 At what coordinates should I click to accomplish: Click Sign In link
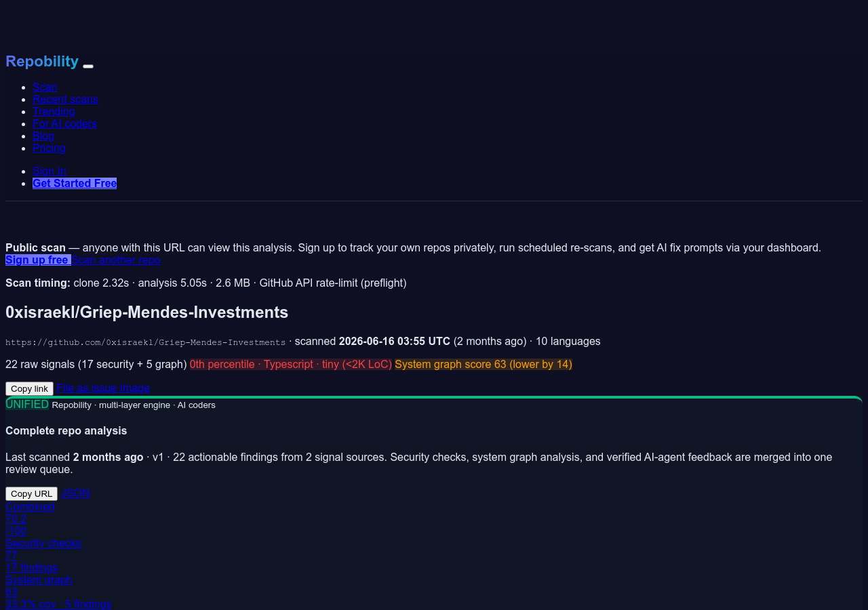coord(50,171)
